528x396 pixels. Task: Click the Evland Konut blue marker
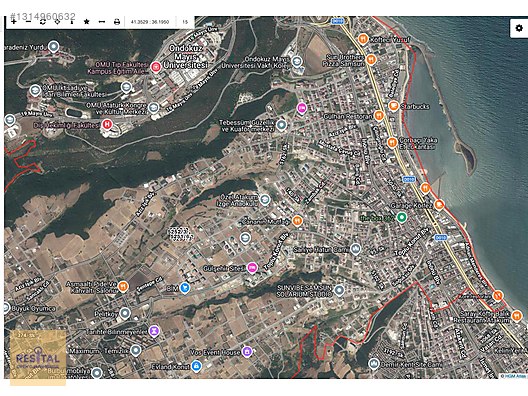tap(196, 366)
